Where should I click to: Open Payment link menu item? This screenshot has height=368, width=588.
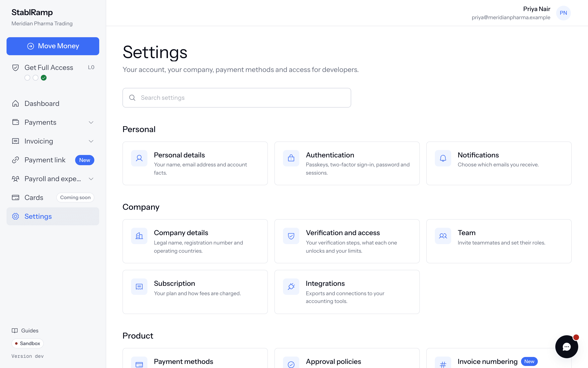(x=53, y=160)
